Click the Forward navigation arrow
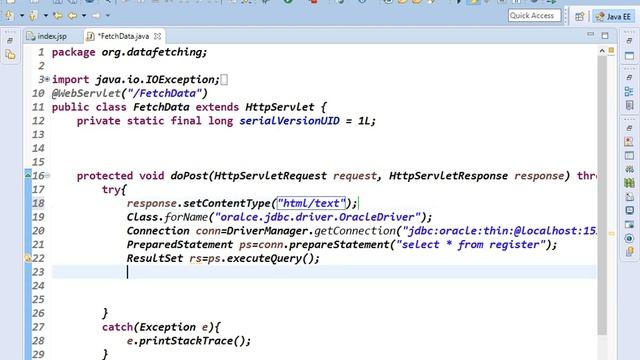 96,16
